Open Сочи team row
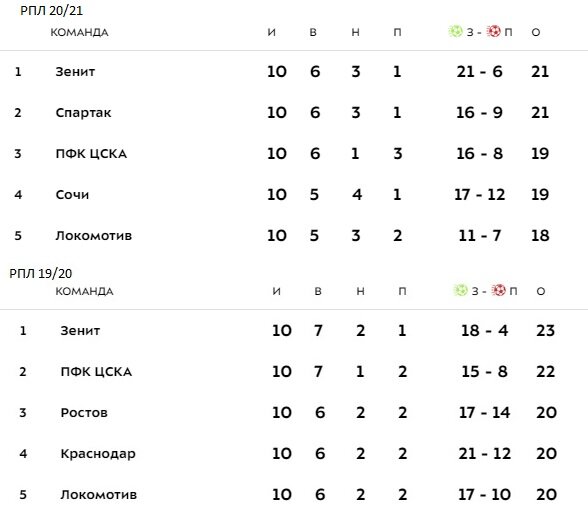The width and height of the screenshot is (588, 516). 72,195
